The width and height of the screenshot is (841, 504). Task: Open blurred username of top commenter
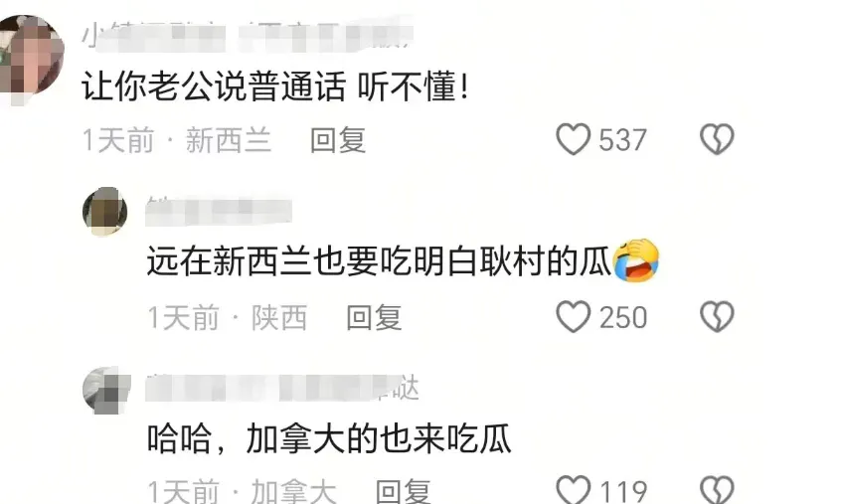(248, 35)
